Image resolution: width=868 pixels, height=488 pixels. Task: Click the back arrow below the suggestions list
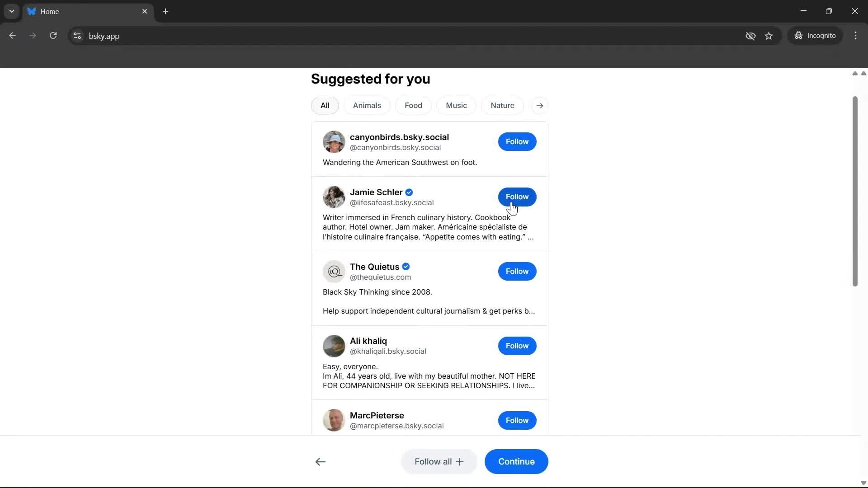pyautogui.click(x=320, y=461)
